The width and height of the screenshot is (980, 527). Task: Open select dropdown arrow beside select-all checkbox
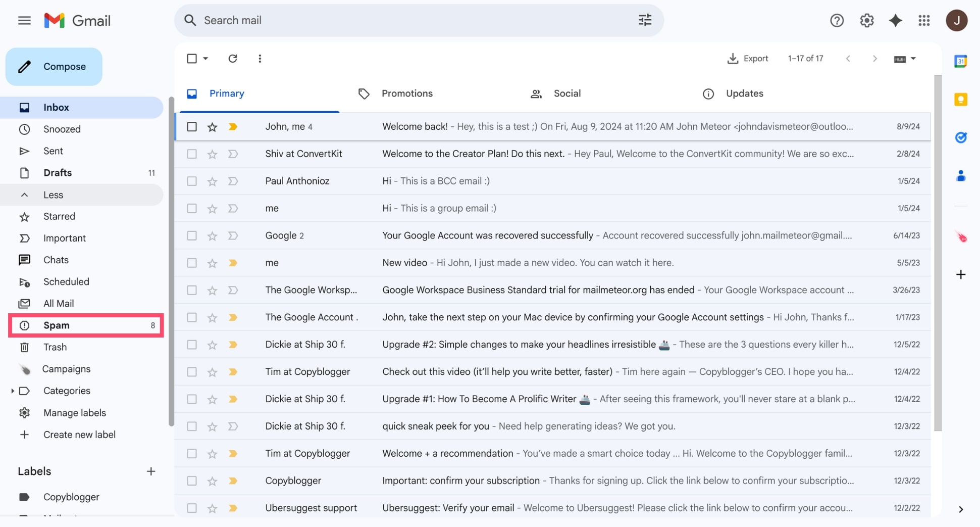205,59
